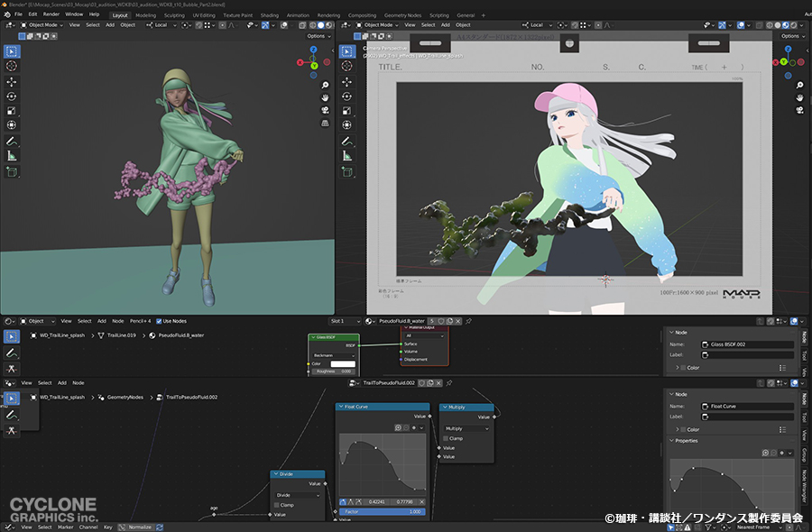
Task: Toggle Clamp checkbox on Multiply node
Action: [447, 438]
